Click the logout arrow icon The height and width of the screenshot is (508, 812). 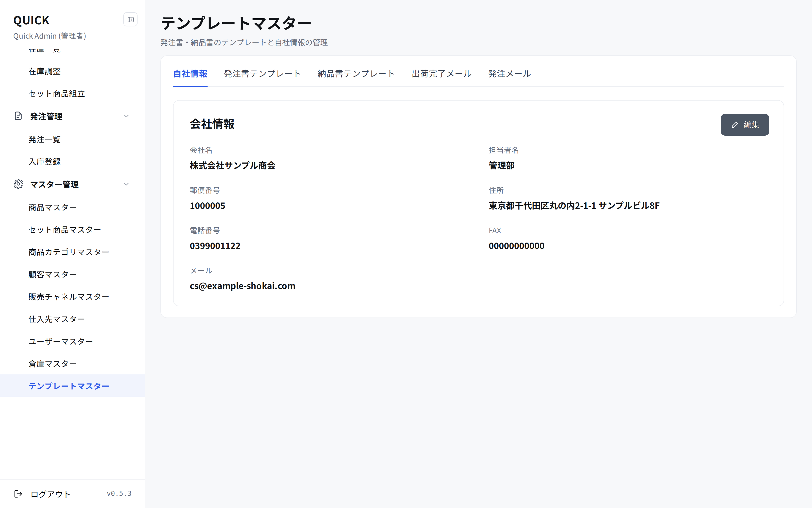pyautogui.click(x=18, y=494)
